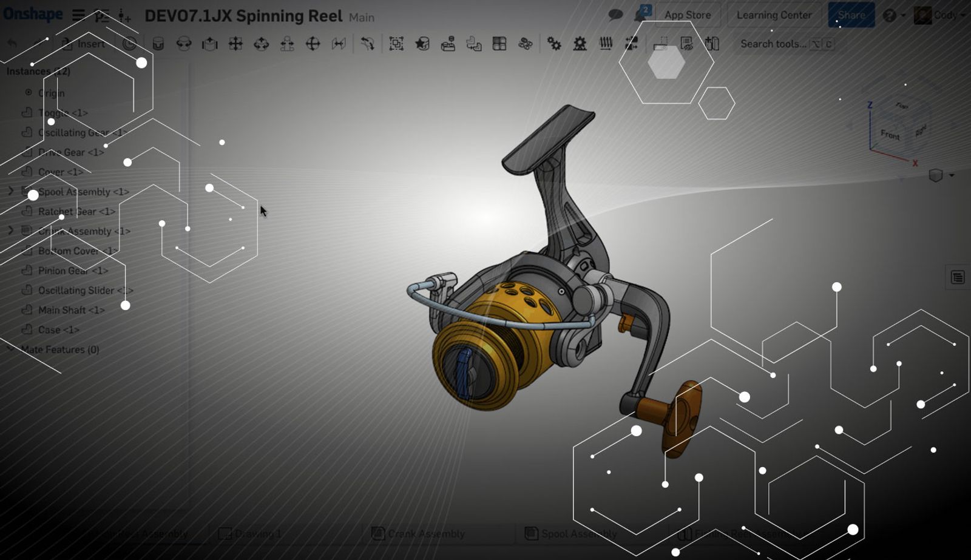Screen dimensions: 971x560
Task: Click the Rack and pinion relation icon
Action: click(x=580, y=44)
